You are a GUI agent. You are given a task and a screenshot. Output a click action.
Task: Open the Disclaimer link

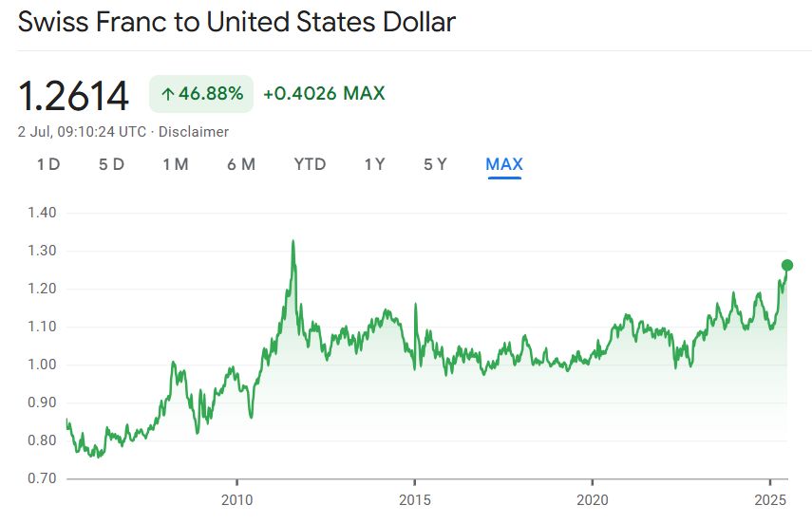coord(194,132)
